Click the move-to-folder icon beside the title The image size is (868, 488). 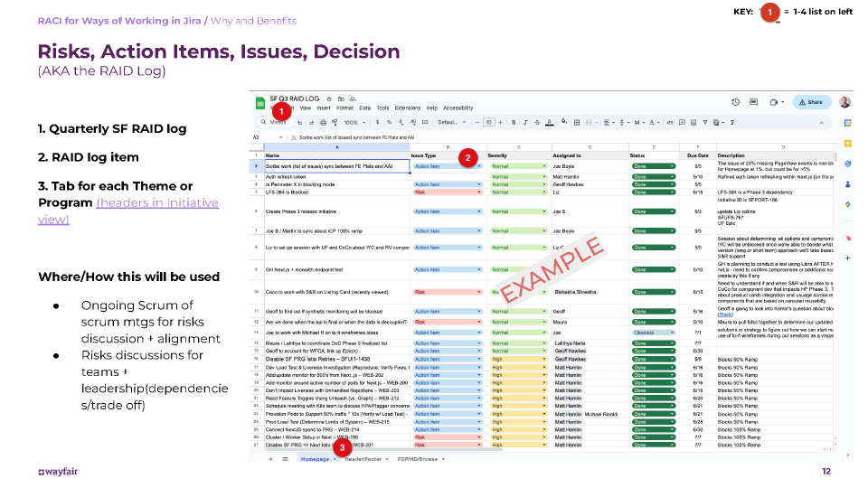click(x=341, y=99)
